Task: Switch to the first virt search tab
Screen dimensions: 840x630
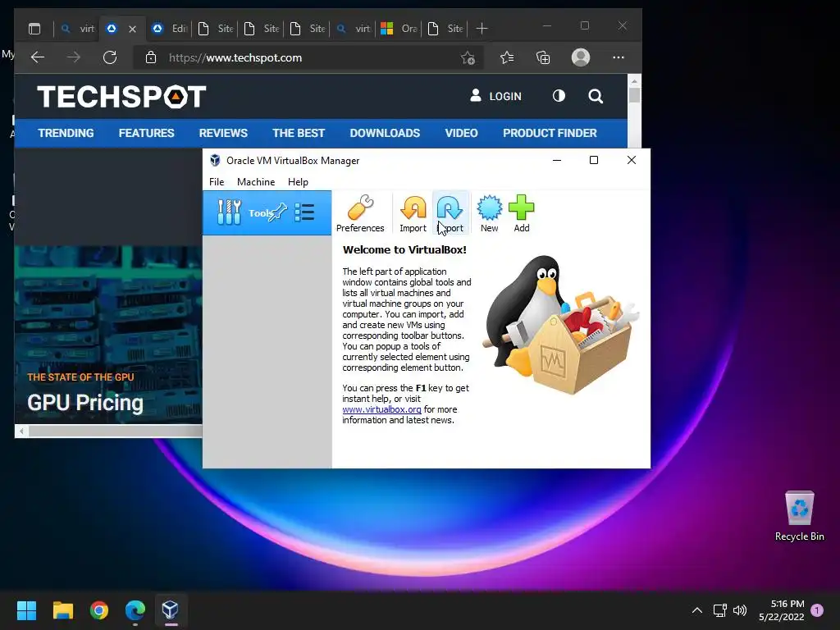Action: [77, 29]
